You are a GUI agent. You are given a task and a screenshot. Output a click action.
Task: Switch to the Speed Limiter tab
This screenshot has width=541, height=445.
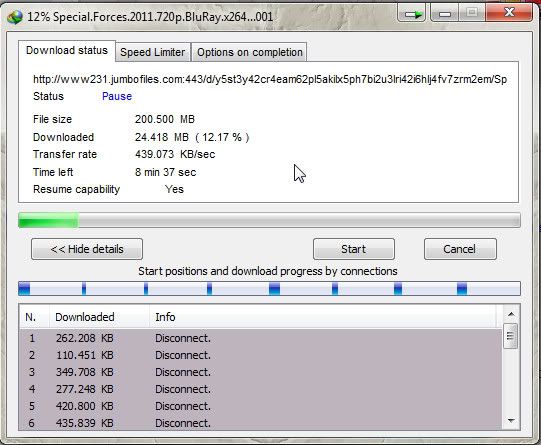coord(153,52)
